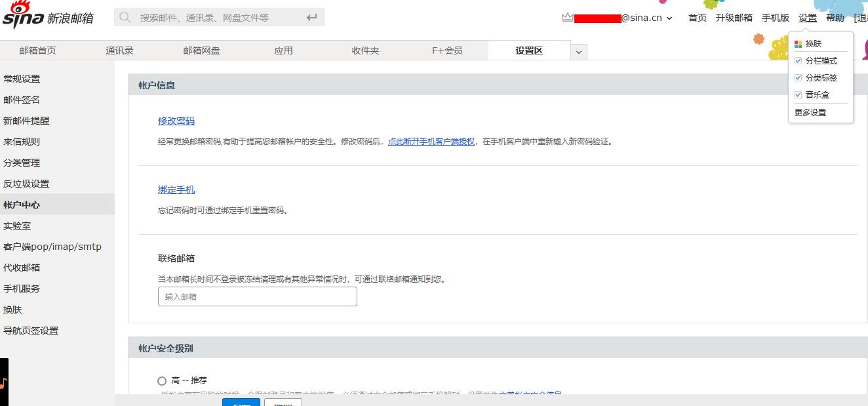Click the magnifier icon in the search bar
The width and height of the screenshot is (868, 406).
click(125, 17)
